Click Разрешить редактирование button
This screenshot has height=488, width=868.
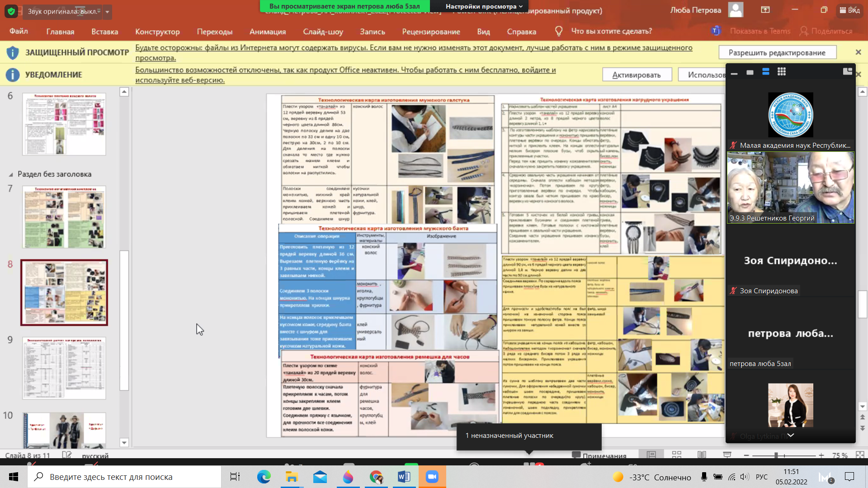pos(777,52)
